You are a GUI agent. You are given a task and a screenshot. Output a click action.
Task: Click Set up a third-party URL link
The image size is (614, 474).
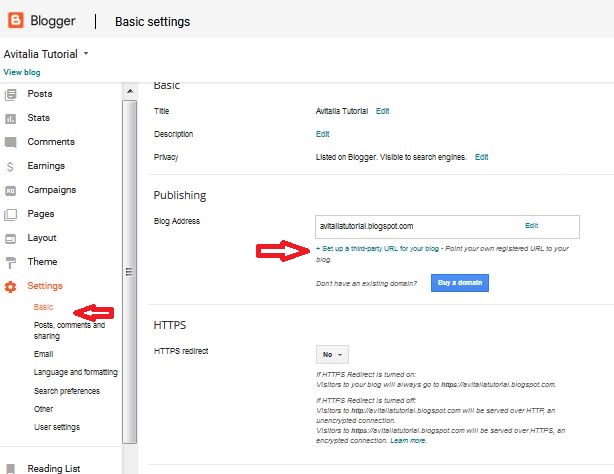[377, 249]
